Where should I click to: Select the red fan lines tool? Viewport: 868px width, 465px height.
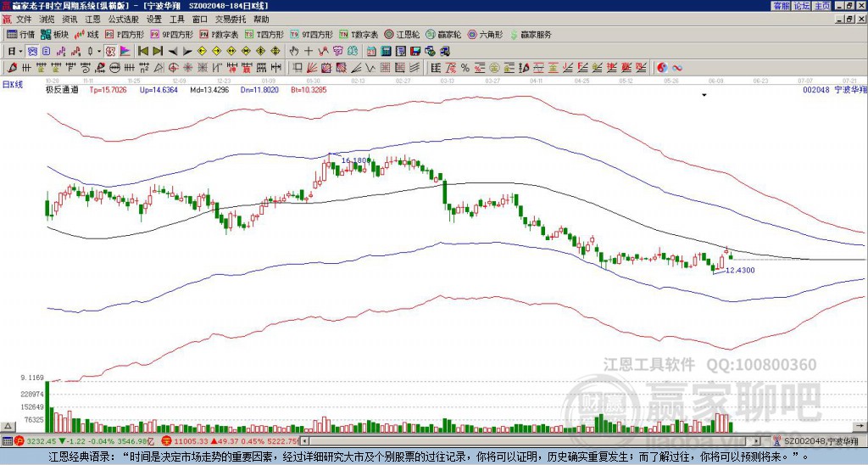coord(312,68)
